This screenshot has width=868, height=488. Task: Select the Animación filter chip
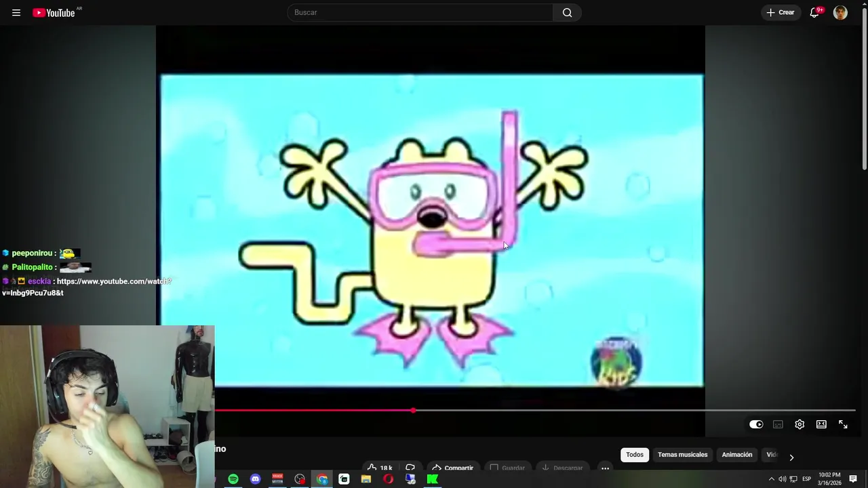(736, 455)
